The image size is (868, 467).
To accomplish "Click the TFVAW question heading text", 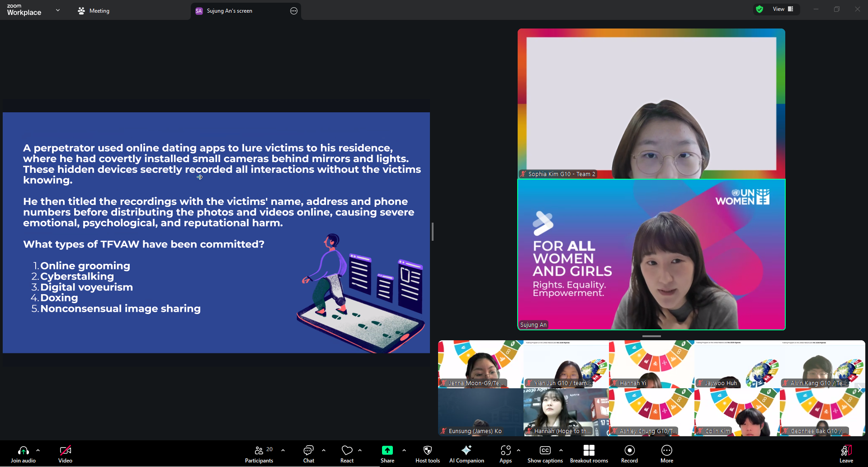I will coord(144,244).
